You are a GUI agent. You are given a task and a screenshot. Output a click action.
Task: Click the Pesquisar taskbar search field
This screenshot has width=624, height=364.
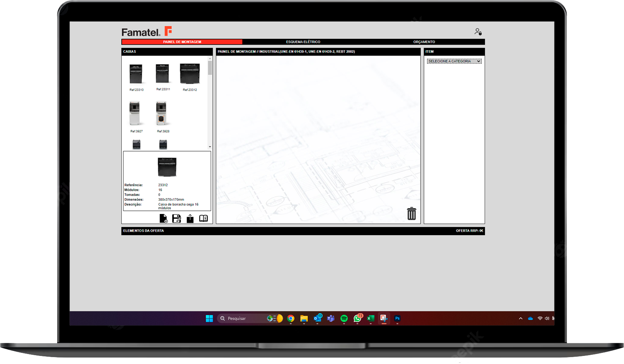tap(243, 318)
